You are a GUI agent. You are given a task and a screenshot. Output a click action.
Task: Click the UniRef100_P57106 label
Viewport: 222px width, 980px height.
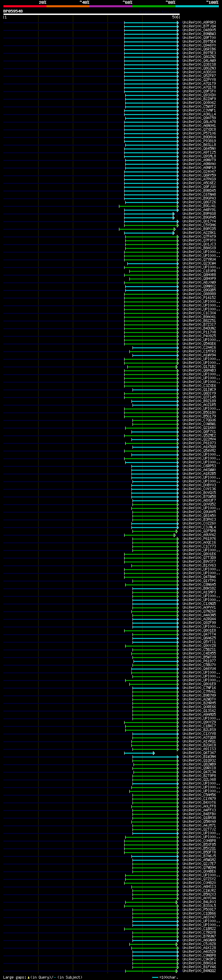[x=199, y=133]
